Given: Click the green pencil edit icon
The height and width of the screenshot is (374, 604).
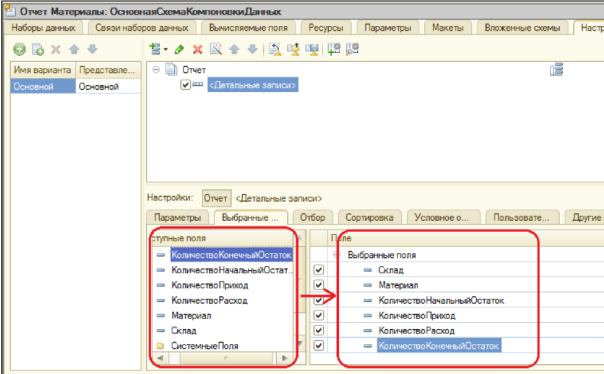Looking at the screenshot, I should click(179, 49).
